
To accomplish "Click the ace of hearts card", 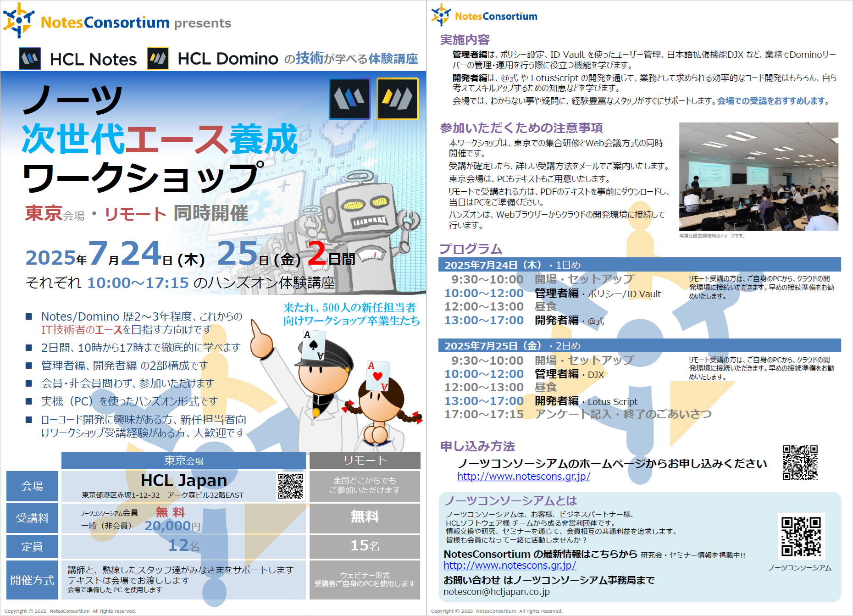I will pos(378,376).
